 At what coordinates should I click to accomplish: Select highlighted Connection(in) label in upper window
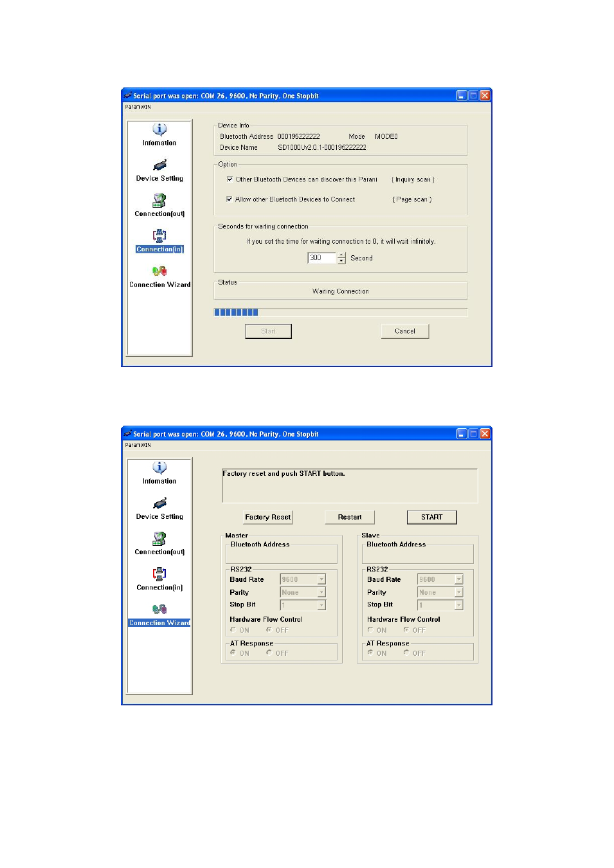[x=159, y=249]
